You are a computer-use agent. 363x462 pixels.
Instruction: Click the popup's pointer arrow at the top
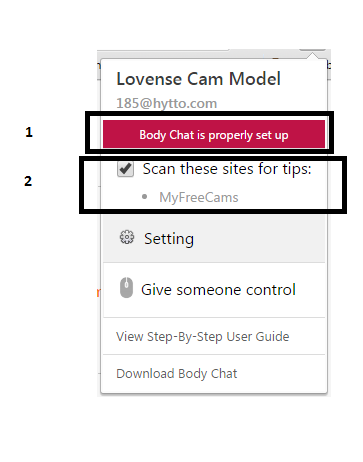pyautogui.click(x=313, y=56)
